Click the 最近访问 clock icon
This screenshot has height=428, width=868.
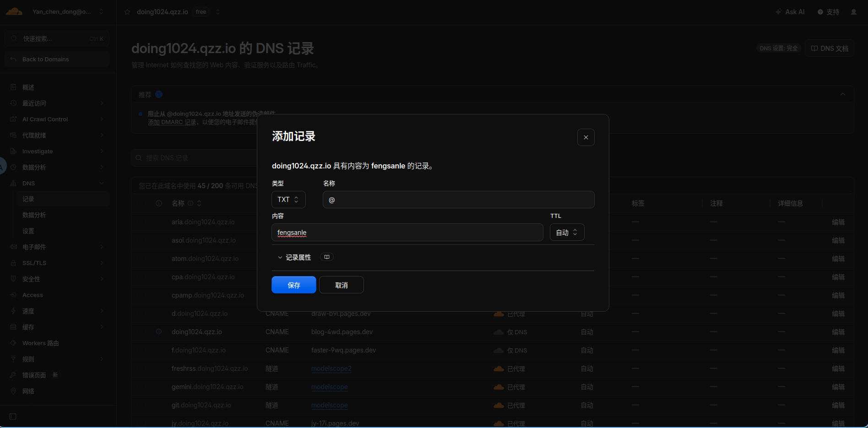[x=13, y=103]
